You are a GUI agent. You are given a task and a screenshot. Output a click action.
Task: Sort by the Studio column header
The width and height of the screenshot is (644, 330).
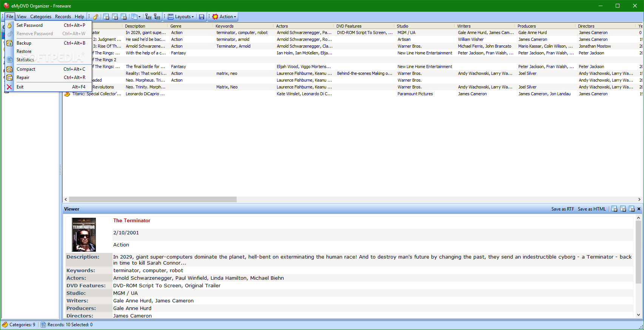click(x=425, y=26)
